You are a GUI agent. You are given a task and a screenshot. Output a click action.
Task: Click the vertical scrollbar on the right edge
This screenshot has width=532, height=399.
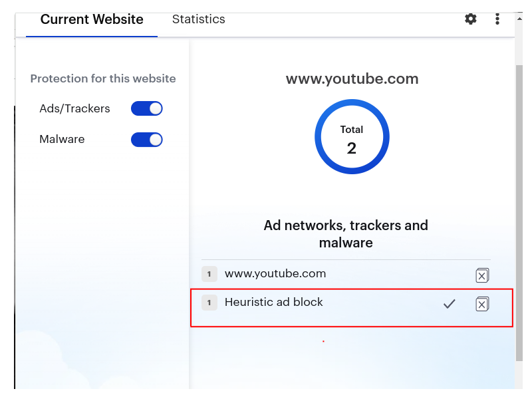click(x=519, y=199)
